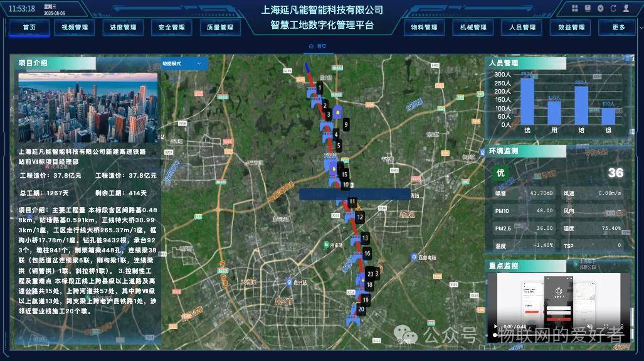This screenshot has height=361, width=644.
Task: Click the save disk icon in header
Action: (588, 8)
